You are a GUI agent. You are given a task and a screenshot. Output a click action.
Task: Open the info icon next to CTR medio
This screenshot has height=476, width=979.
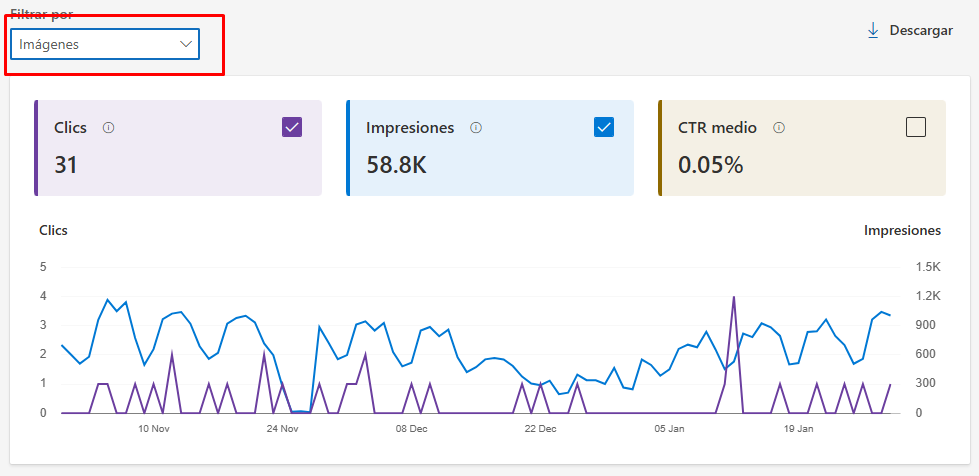coord(779,128)
